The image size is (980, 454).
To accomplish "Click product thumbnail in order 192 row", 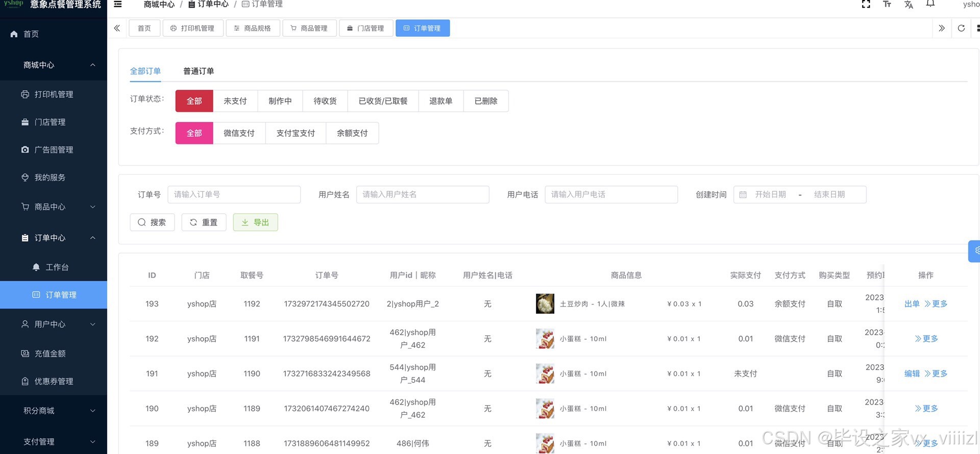I will click(545, 339).
